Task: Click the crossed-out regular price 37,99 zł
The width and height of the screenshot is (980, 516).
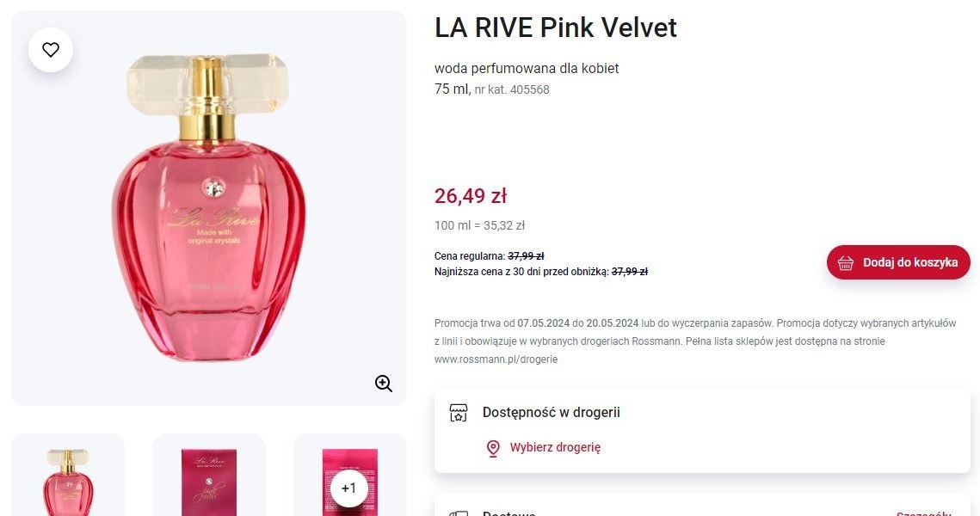Action: coord(526,255)
